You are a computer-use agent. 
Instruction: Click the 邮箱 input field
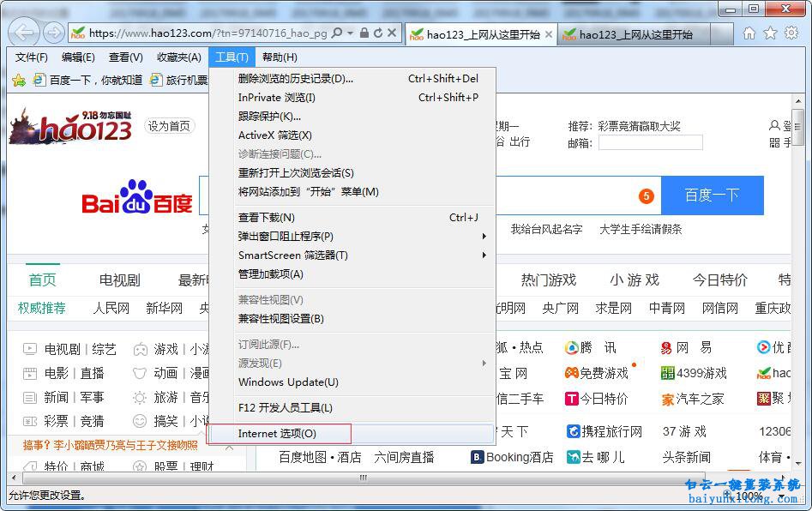pos(651,142)
